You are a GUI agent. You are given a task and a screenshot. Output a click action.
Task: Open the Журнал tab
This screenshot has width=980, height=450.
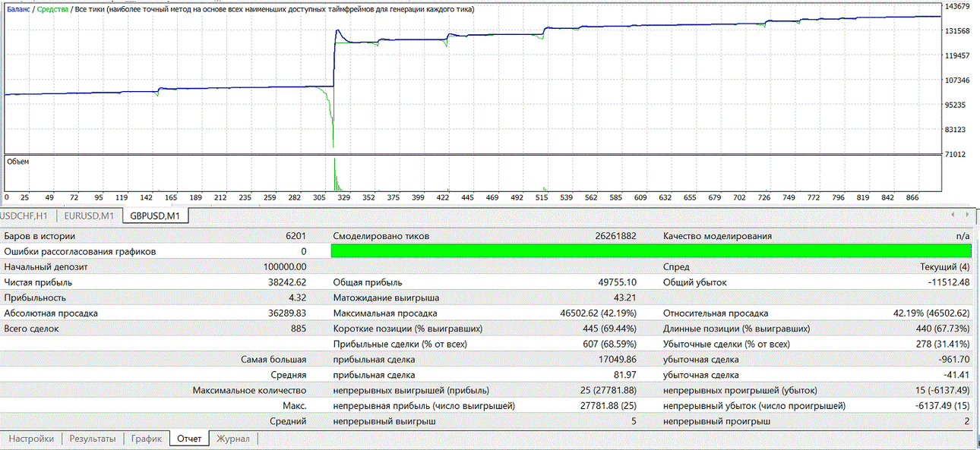pos(233,439)
